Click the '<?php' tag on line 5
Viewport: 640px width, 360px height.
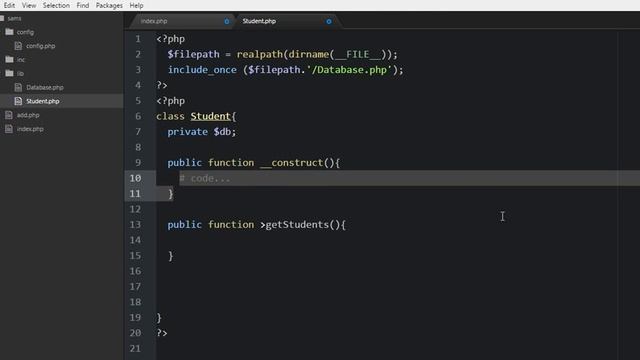tap(171, 101)
